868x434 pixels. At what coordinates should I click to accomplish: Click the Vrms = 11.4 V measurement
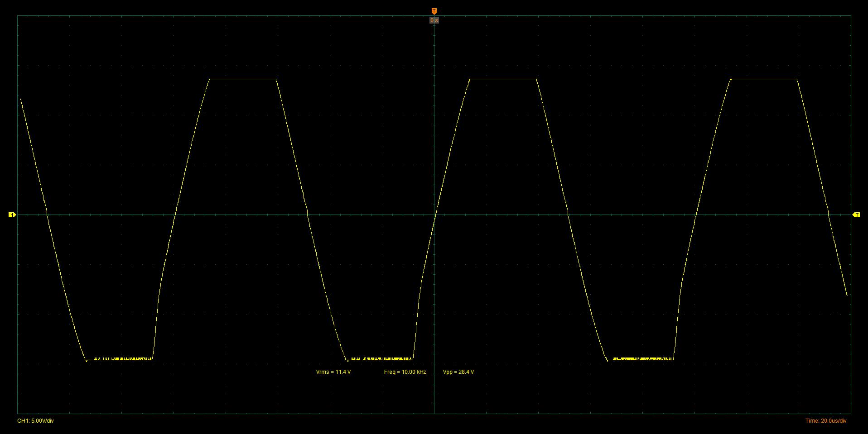click(x=333, y=372)
